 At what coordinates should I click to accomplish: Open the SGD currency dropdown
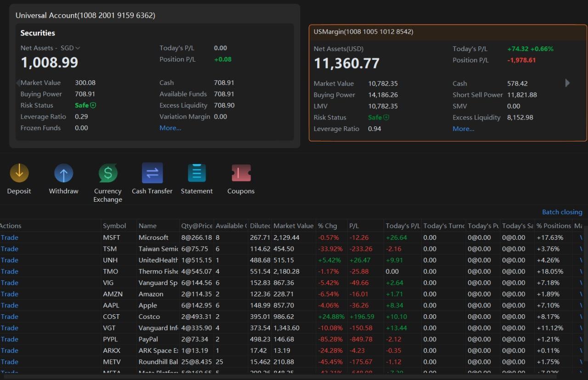pos(70,48)
